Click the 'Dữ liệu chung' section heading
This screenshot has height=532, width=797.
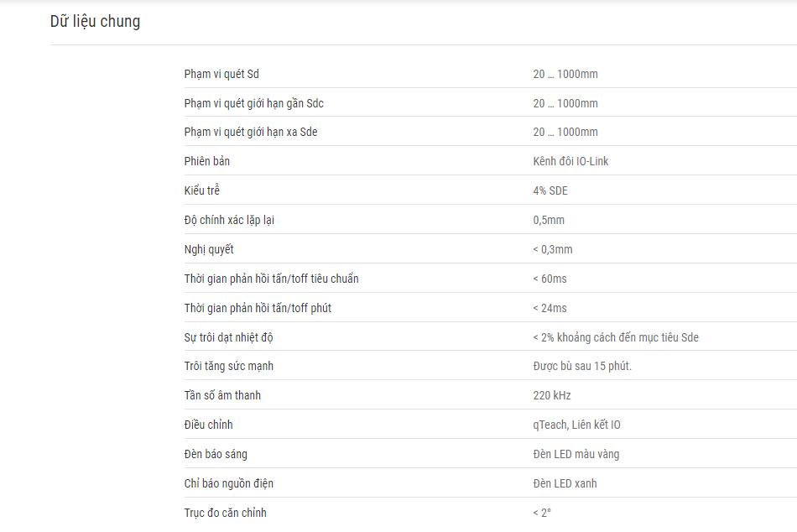pos(95,21)
